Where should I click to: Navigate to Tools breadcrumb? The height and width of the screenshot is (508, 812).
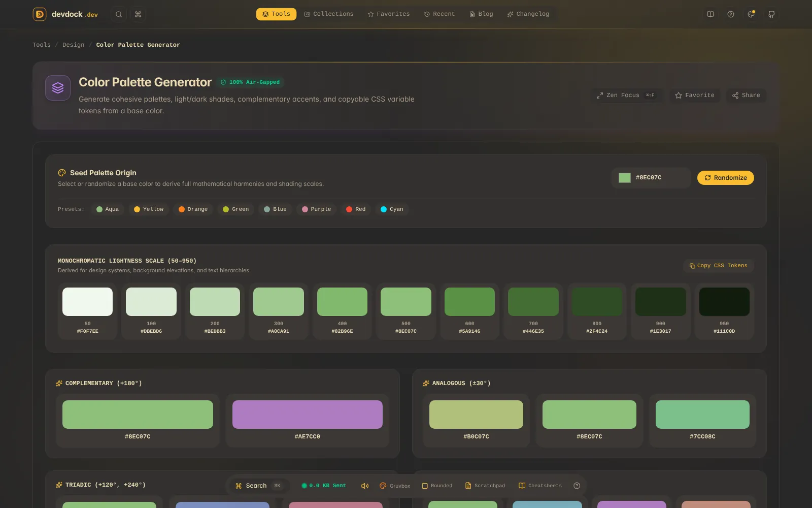point(42,45)
